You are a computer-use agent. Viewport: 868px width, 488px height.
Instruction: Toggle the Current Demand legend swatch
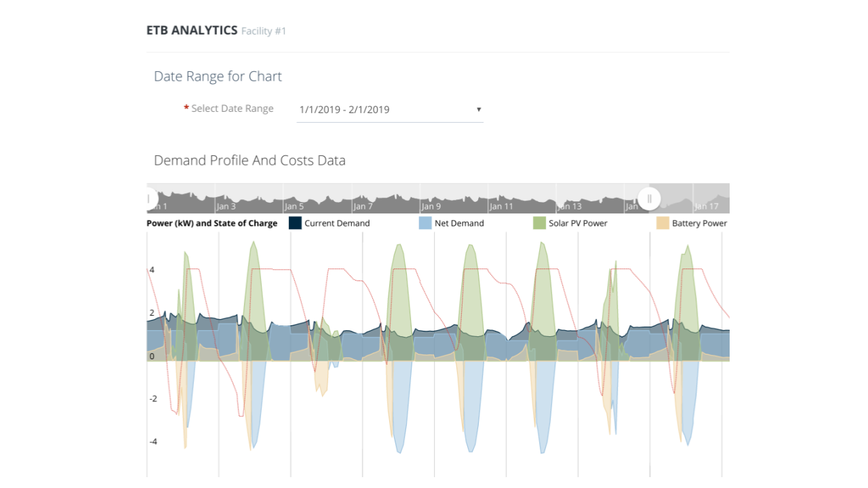[295, 223]
